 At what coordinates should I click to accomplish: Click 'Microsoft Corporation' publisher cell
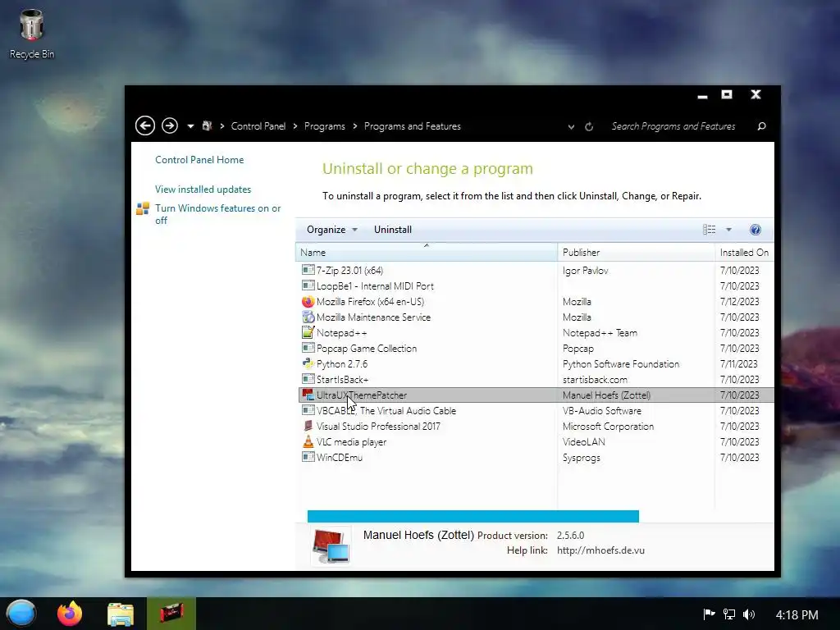coord(608,427)
